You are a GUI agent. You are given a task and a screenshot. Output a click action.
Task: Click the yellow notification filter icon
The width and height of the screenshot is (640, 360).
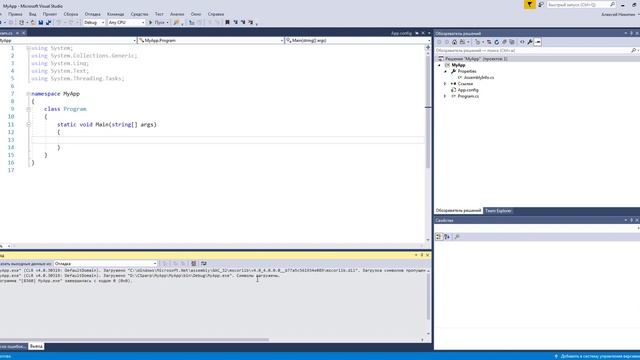(529, 4)
